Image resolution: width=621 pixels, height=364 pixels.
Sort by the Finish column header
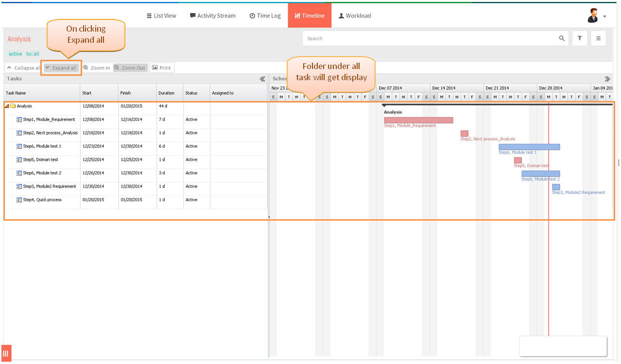coord(138,93)
